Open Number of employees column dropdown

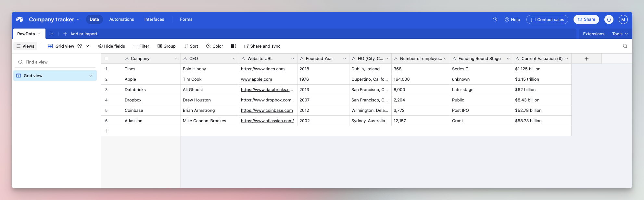445,59
